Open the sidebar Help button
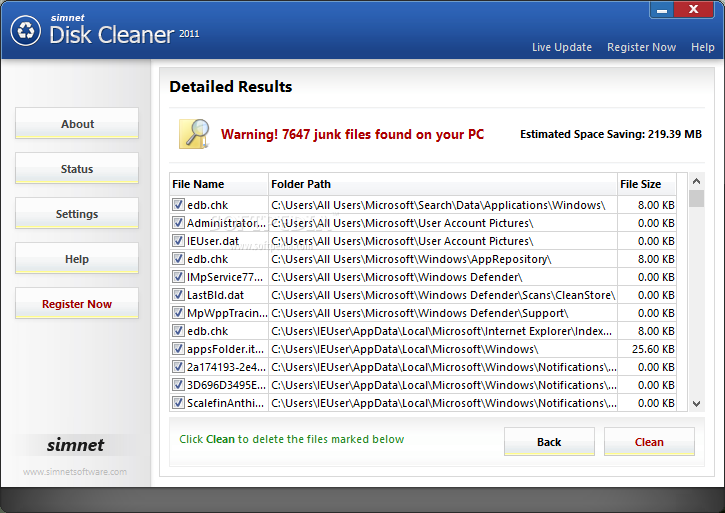725x513 pixels. tap(77, 258)
